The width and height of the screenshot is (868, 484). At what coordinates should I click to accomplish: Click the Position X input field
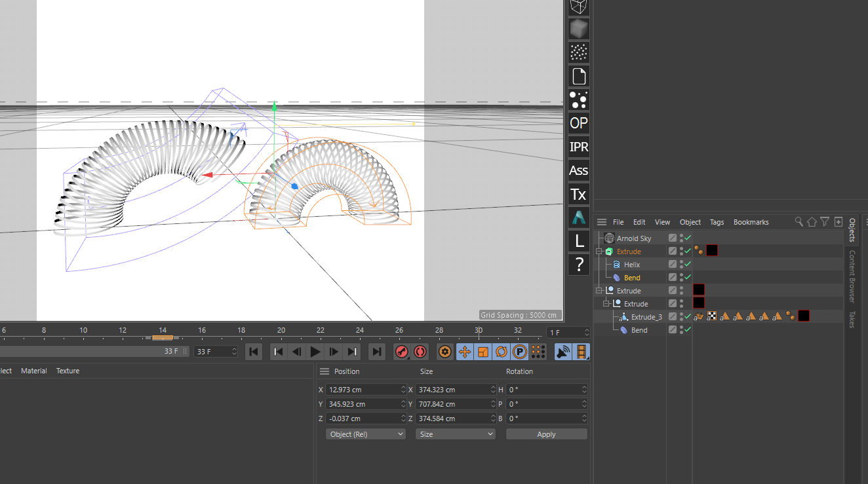pos(363,390)
